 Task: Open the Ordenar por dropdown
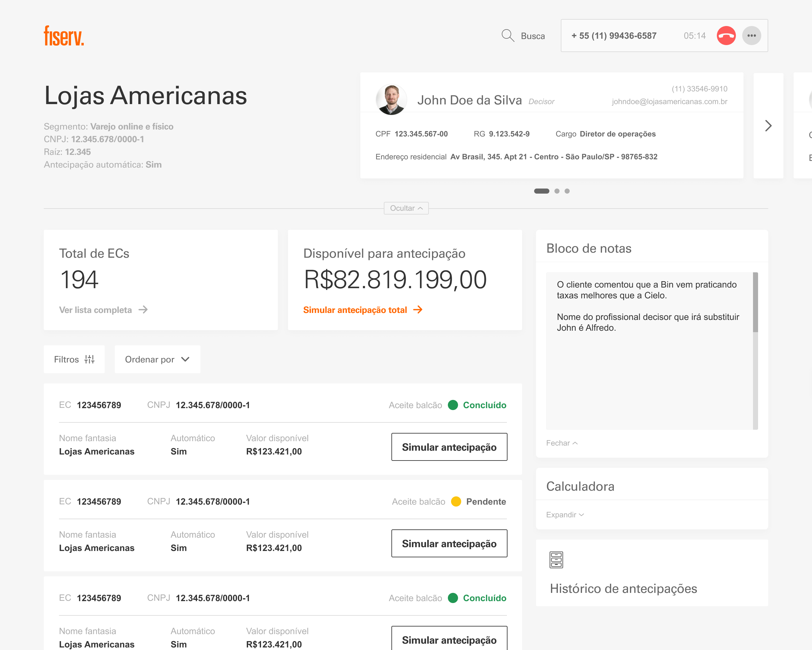coord(157,359)
